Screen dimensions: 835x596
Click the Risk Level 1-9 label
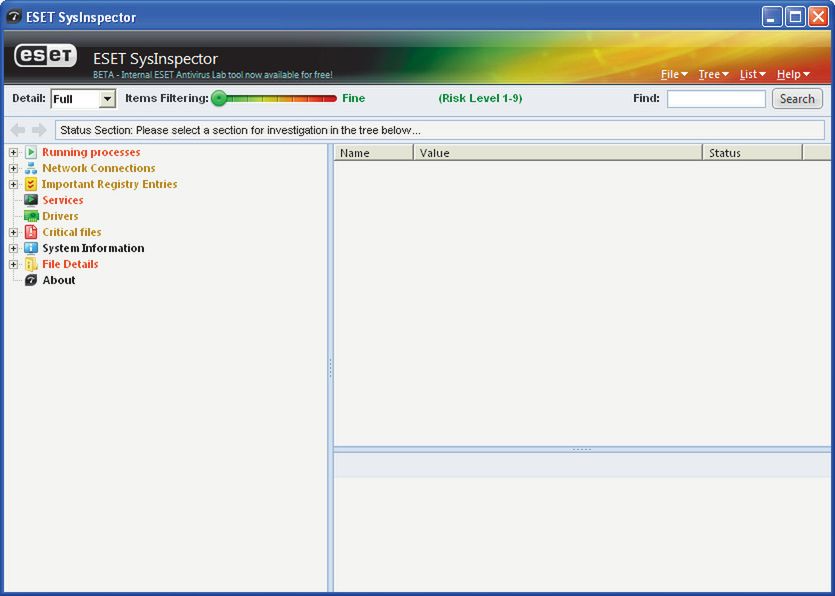pos(480,99)
